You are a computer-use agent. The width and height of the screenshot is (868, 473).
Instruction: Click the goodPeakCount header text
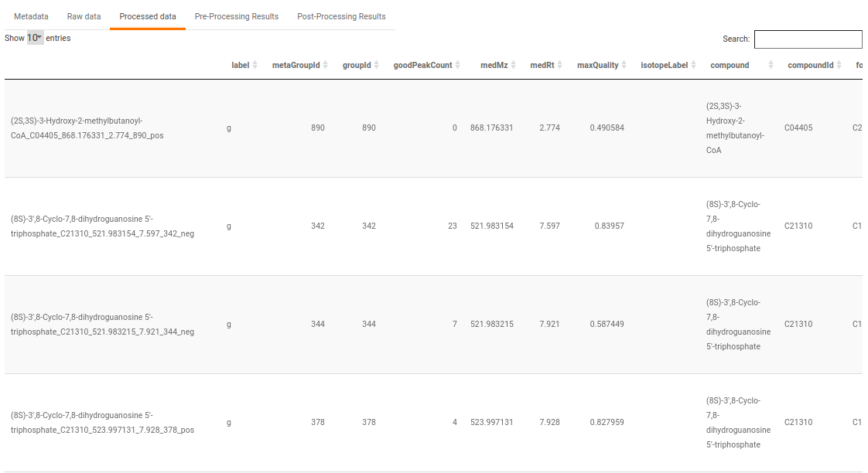click(423, 65)
